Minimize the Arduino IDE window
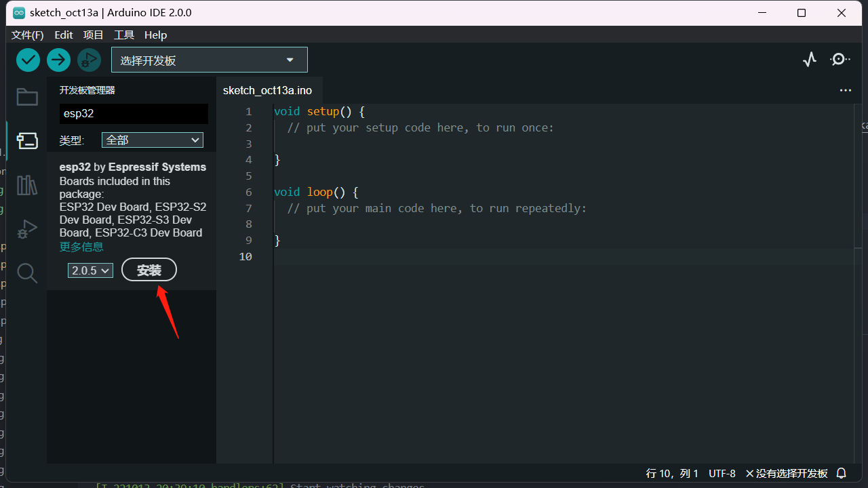The width and height of the screenshot is (868, 488). (x=762, y=13)
